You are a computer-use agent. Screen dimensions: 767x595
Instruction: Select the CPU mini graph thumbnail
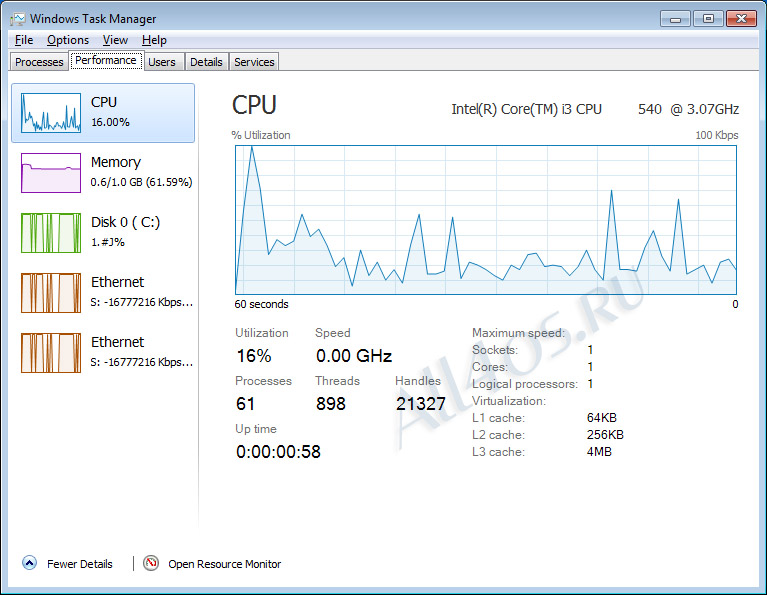(51, 113)
